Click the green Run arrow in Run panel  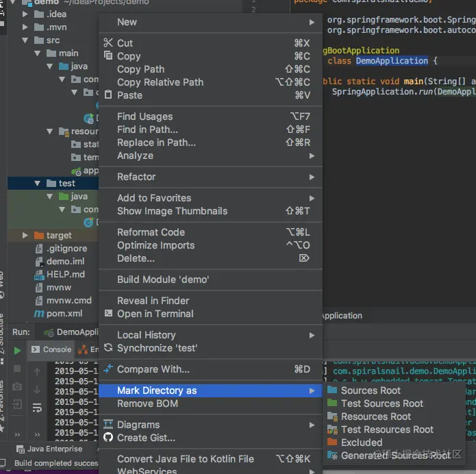(x=17, y=351)
